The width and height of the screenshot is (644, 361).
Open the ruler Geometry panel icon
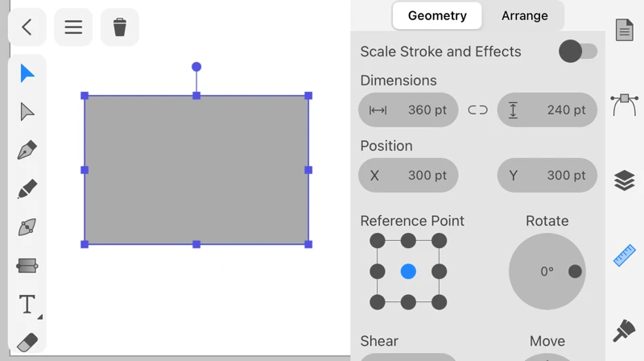(x=625, y=255)
